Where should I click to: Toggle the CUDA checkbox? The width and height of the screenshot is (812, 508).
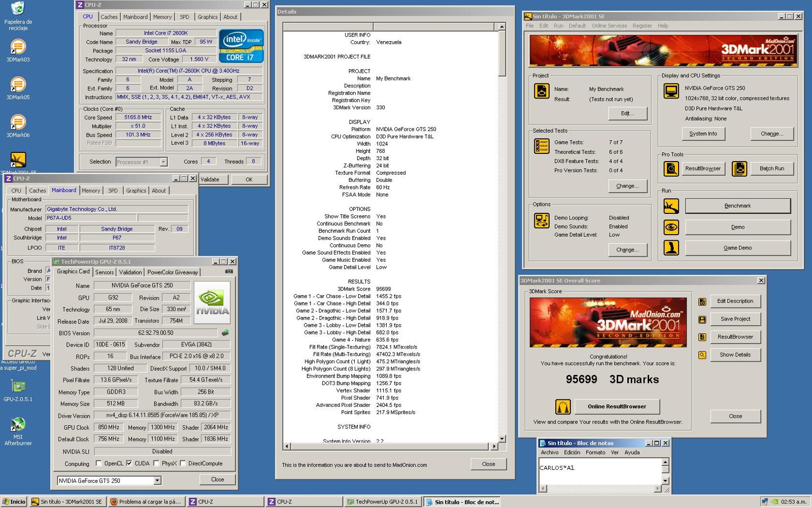click(129, 463)
